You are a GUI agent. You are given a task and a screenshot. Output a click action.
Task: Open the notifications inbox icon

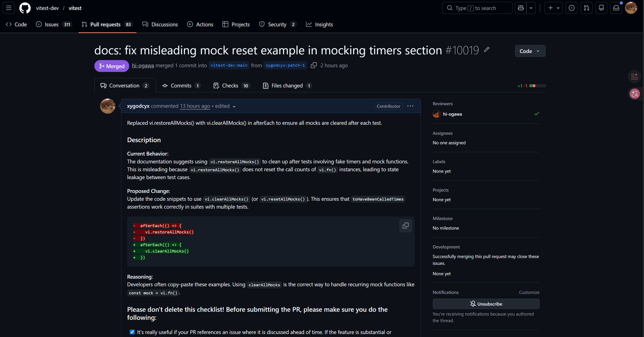(x=616, y=8)
